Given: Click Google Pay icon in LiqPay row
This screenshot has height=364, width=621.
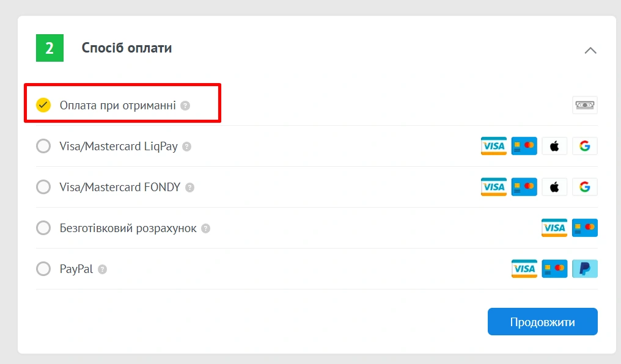Looking at the screenshot, I should pyautogui.click(x=585, y=146).
